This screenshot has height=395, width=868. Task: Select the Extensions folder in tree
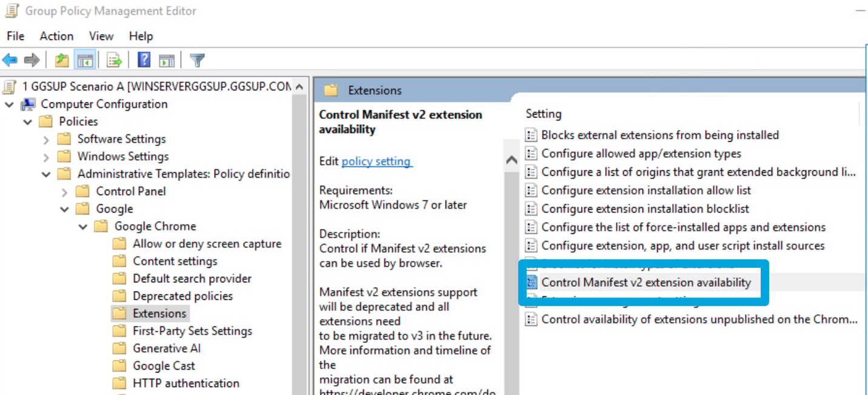(159, 313)
